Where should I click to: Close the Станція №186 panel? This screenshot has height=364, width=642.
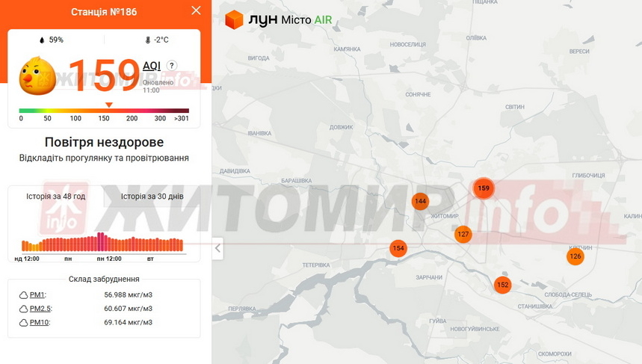196,10
